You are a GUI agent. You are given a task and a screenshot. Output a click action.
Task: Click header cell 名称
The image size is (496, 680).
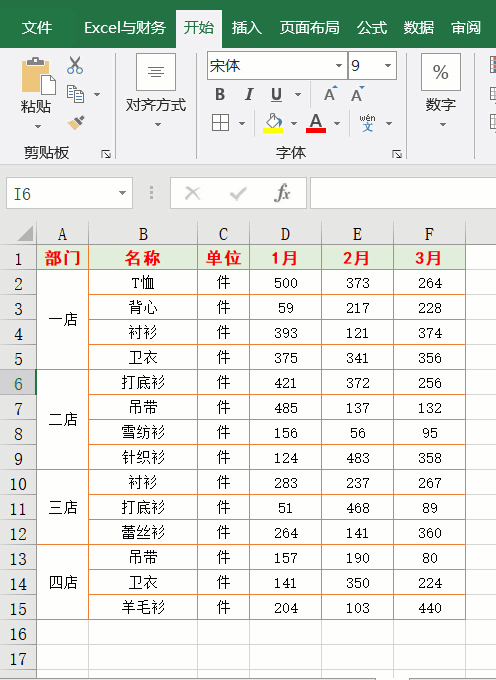click(143, 258)
